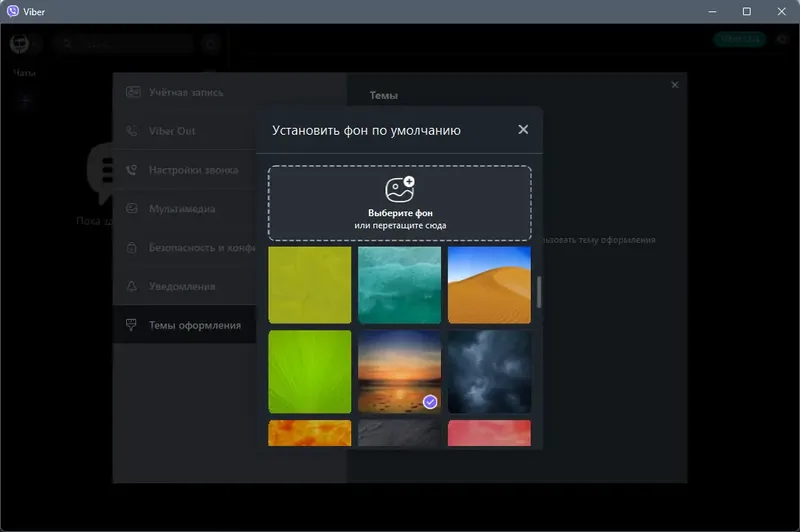This screenshot has height=532, width=800.
Task: Select the dark stormy clouds background
Action: (x=489, y=372)
